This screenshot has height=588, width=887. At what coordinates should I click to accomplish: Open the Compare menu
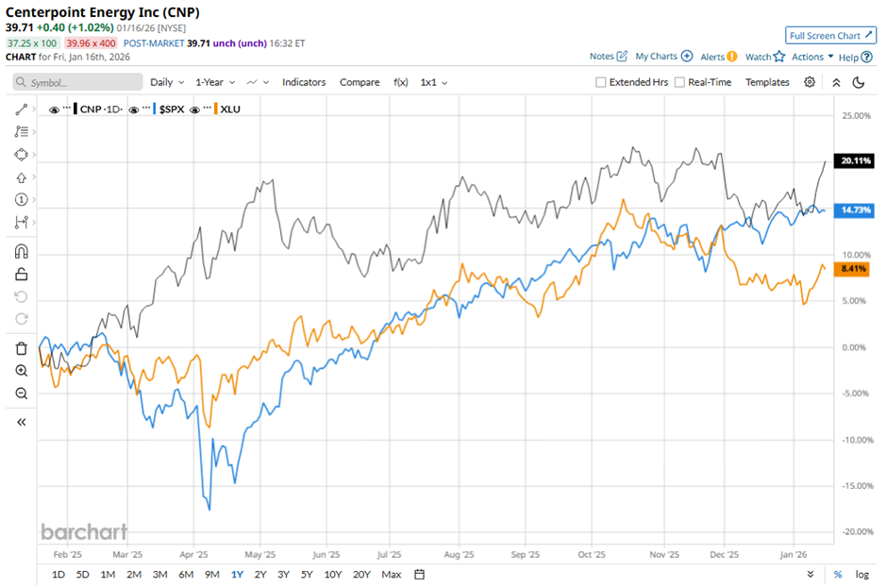click(360, 82)
